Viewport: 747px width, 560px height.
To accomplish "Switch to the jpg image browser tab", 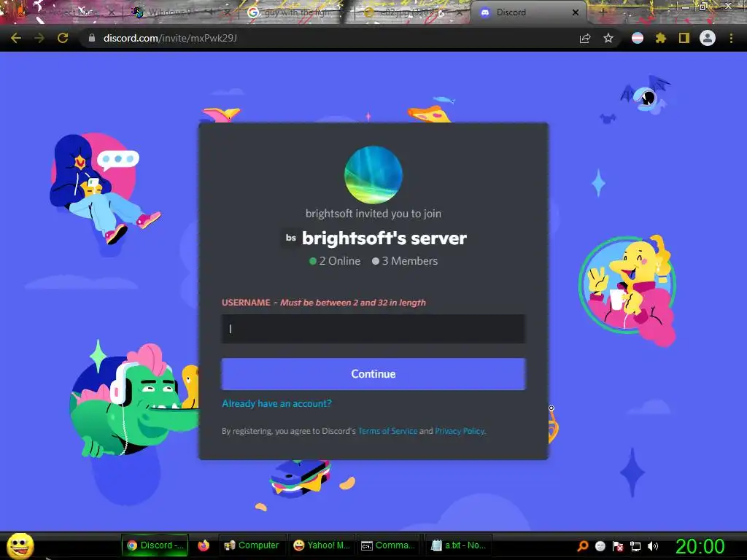I will click(x=412, y=12).
